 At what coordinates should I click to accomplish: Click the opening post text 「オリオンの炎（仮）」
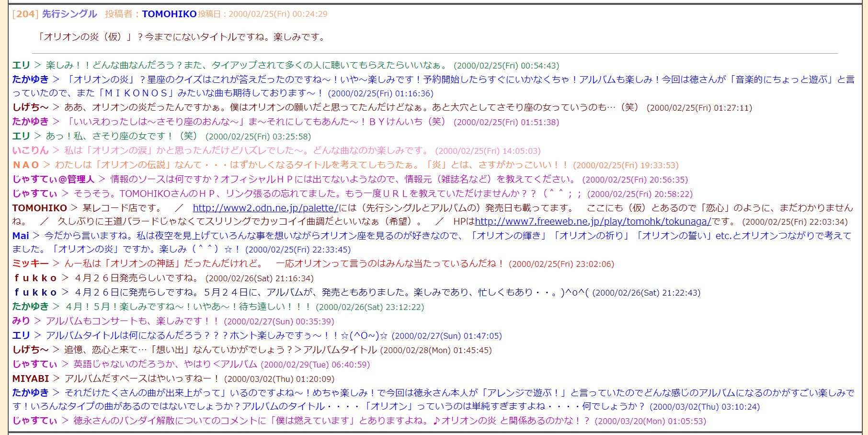pyautogui.click(x=85, y=37)
